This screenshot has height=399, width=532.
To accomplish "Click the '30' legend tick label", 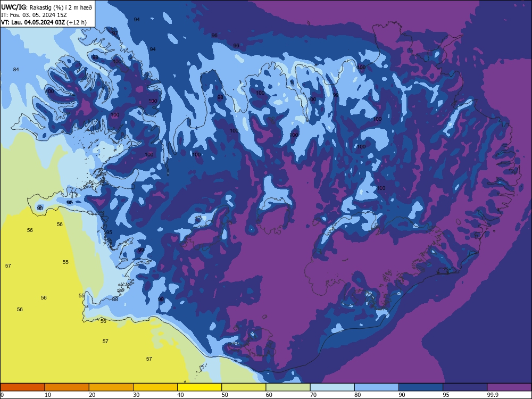I will [x=136, y=395].
